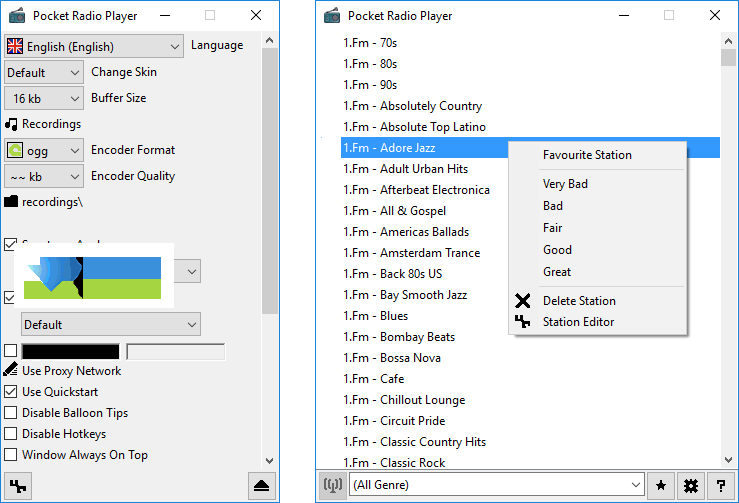Click the Use Proxy Network label
The height and width of the screenshot is (503, 739).
pos(71,371)
